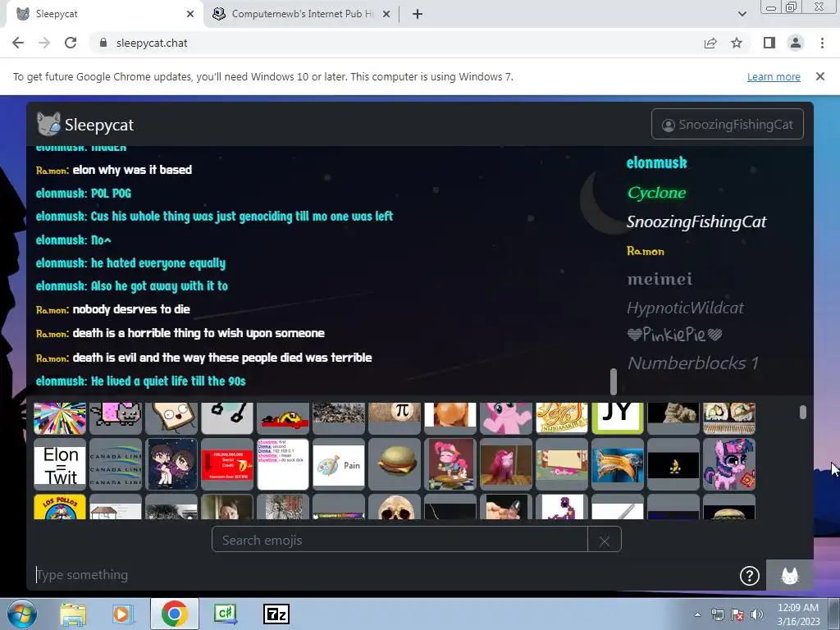Select Ramon in the user list
840x630 pixels.
(x=646, y=251)
